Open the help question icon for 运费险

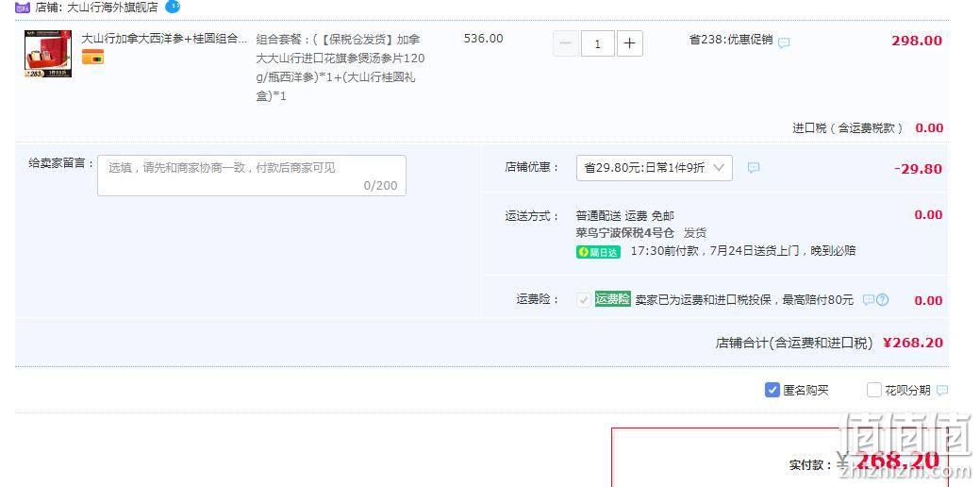[882, 299]
